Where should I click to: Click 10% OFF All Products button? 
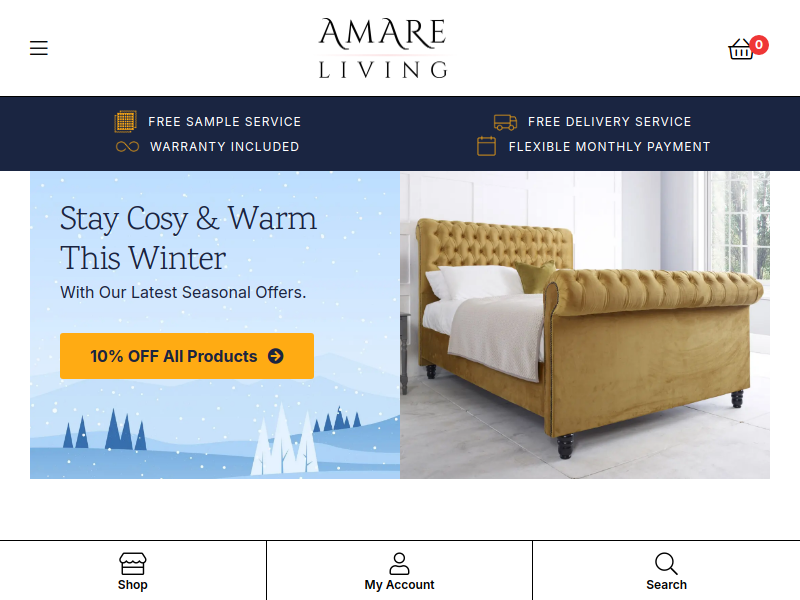pyautogui.click(x=187, y=356)
